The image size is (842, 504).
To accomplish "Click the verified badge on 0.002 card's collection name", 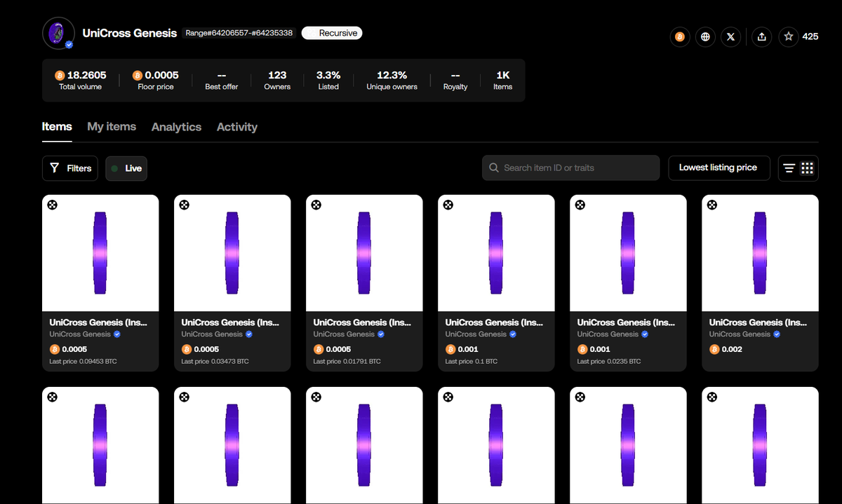I will (x=777, y=334).
